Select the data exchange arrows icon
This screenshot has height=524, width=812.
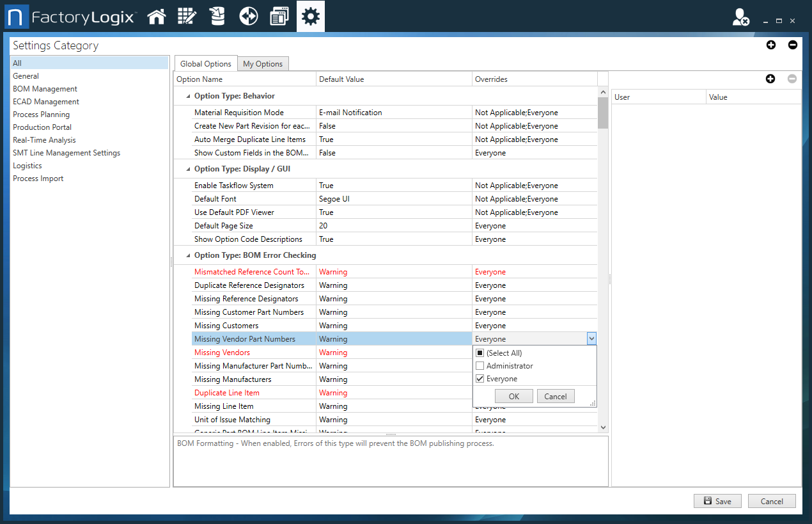pos(248,16)
